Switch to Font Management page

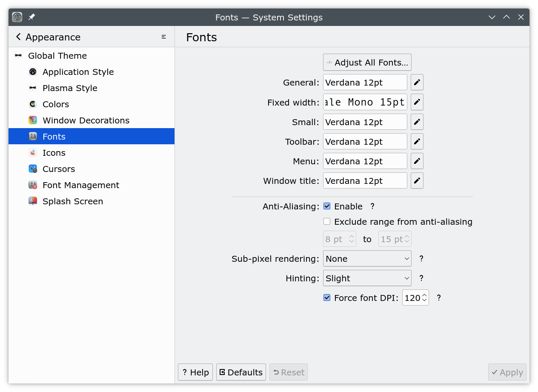92,185
